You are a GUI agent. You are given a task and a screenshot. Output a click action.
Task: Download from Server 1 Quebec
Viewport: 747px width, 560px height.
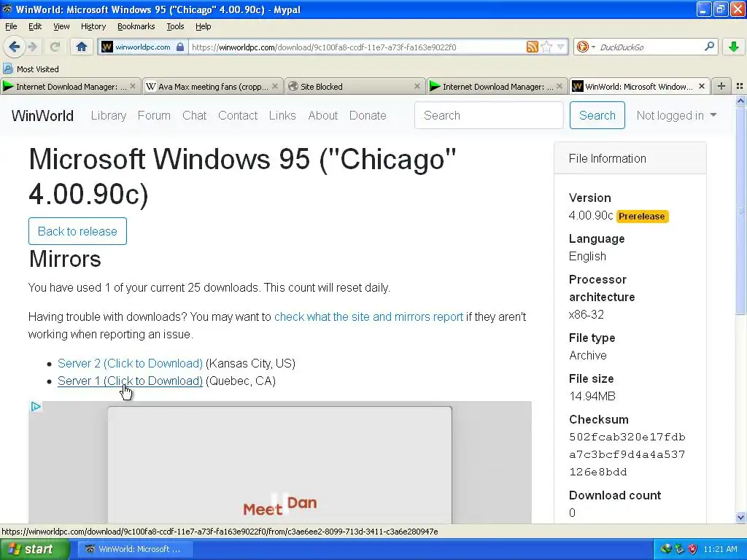click(130, 381)
